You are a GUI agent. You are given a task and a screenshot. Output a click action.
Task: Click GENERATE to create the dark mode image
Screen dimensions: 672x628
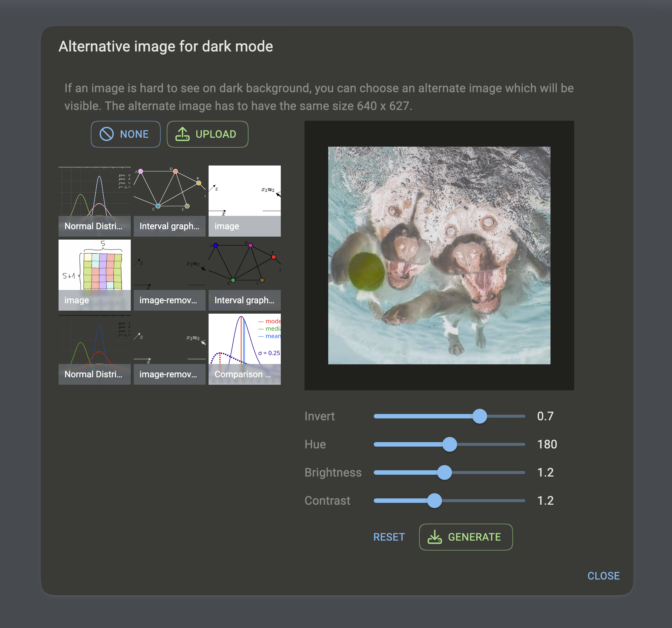point(466,537)
